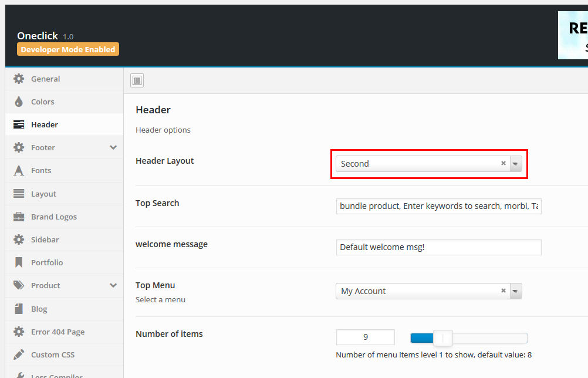588x378 pixels.
Task: Clear the Header Layout 'Second' selection
Action: pos(503,164)
